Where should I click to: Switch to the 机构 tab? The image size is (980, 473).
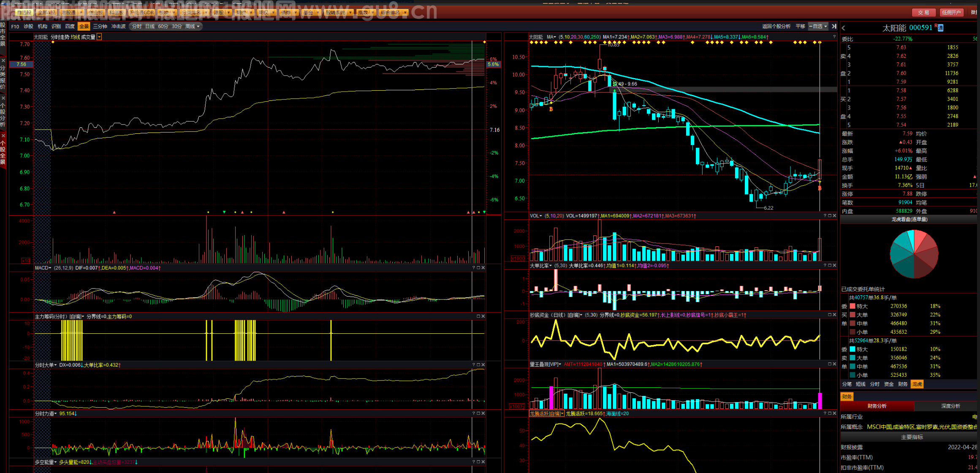pyautogui.click(x=42, y=27)
